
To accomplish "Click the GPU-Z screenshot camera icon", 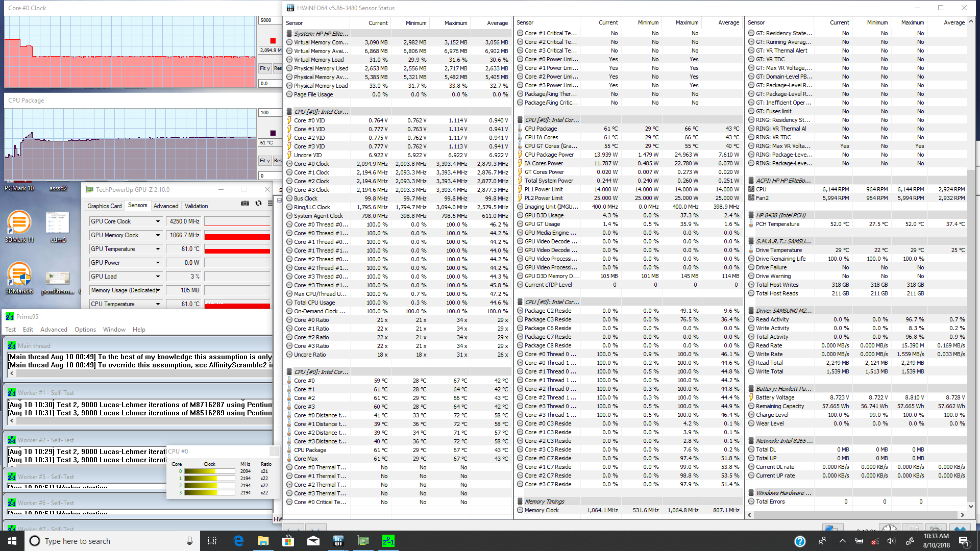I will click(245, 203).
